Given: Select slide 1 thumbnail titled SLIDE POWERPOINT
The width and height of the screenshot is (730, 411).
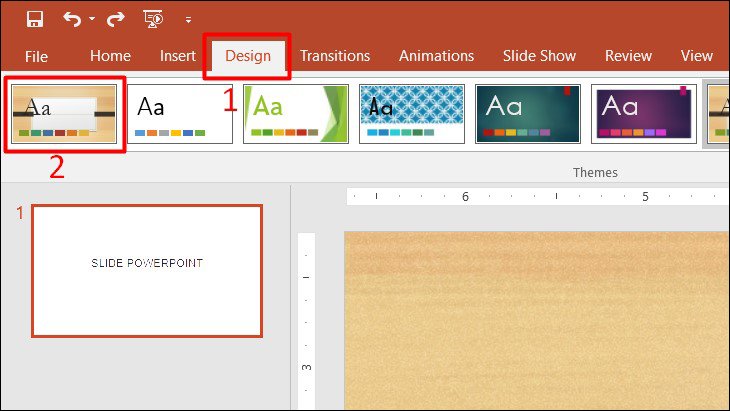Looking at the screenshot, I should point(147,271).
